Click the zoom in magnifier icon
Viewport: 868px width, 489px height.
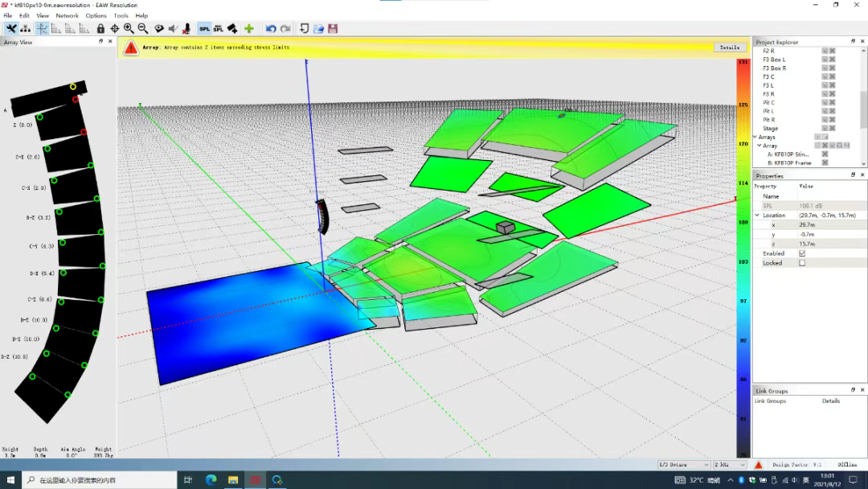pyautogui.click(x=129, y=29)
